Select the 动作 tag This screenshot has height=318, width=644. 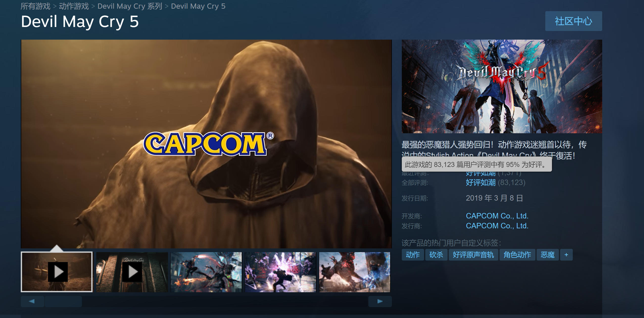point(413,255)
